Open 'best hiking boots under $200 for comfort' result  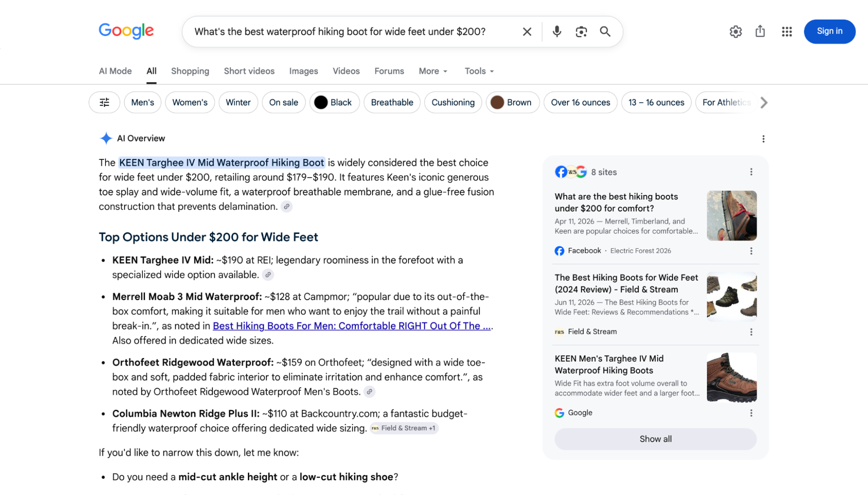coord(616,202)
